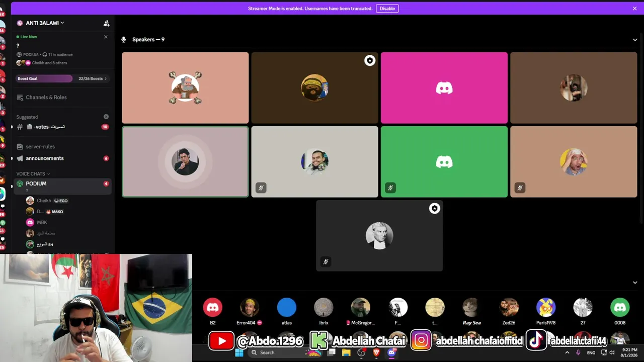The width and height of the screenshot is (644, 362).
Task: Open the pink Discord-logo speaker tile
Action: click(444, 88)
